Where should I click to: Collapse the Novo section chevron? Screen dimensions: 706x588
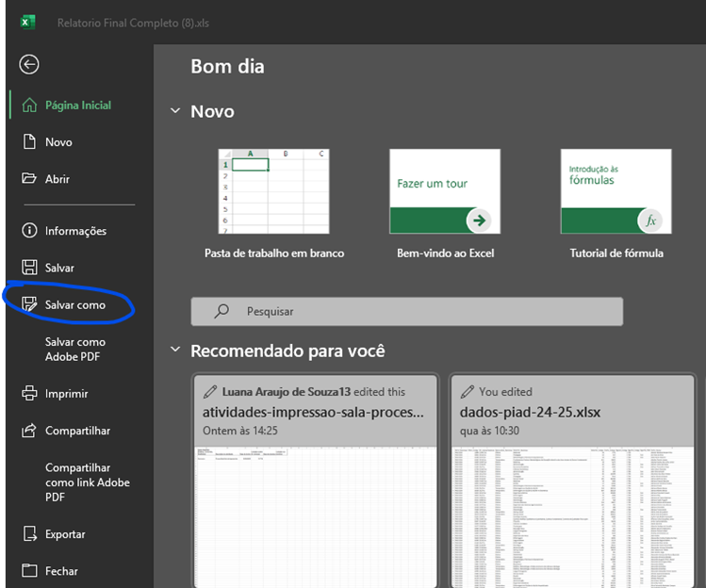pos(175,111)
